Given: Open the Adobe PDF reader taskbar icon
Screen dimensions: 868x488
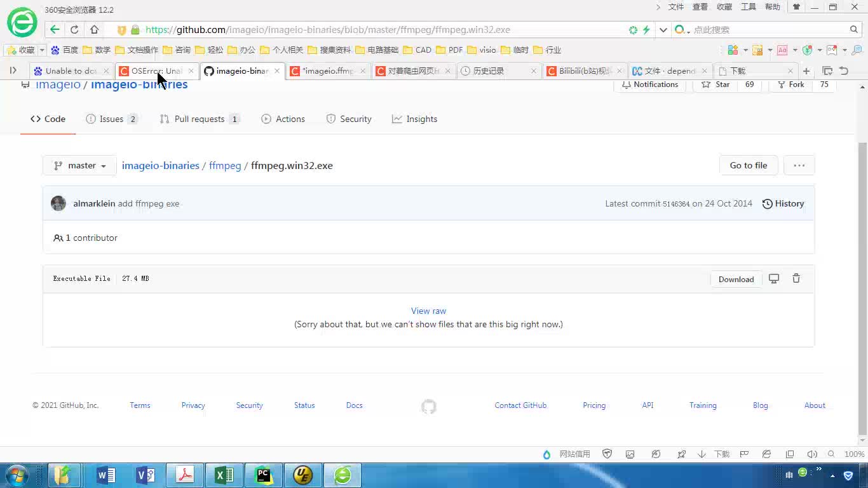Looking at the screenshot, I should (x=185, y=475).
